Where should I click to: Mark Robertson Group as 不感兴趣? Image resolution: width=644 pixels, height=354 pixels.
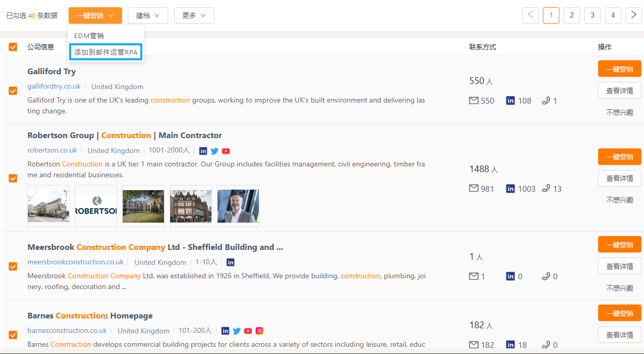pos(620,199)
